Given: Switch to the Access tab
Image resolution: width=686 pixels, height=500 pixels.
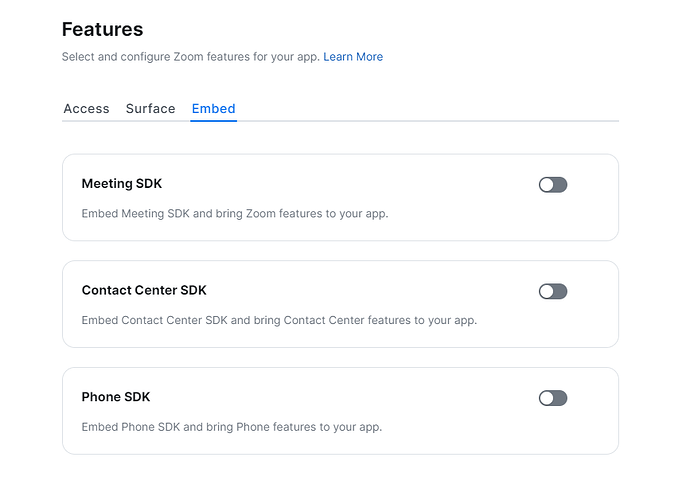Looking at the screenshot, I should click(86, 109).
